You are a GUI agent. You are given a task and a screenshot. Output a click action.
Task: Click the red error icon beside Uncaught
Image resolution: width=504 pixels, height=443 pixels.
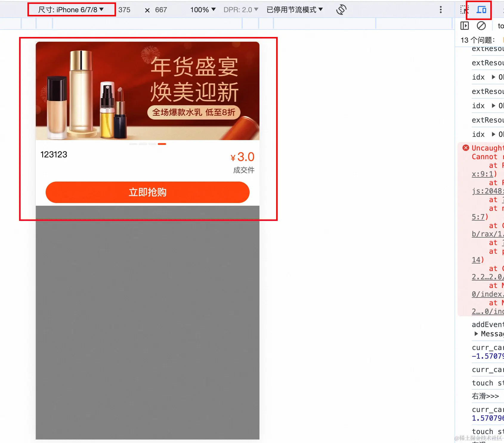pos(466,148)
